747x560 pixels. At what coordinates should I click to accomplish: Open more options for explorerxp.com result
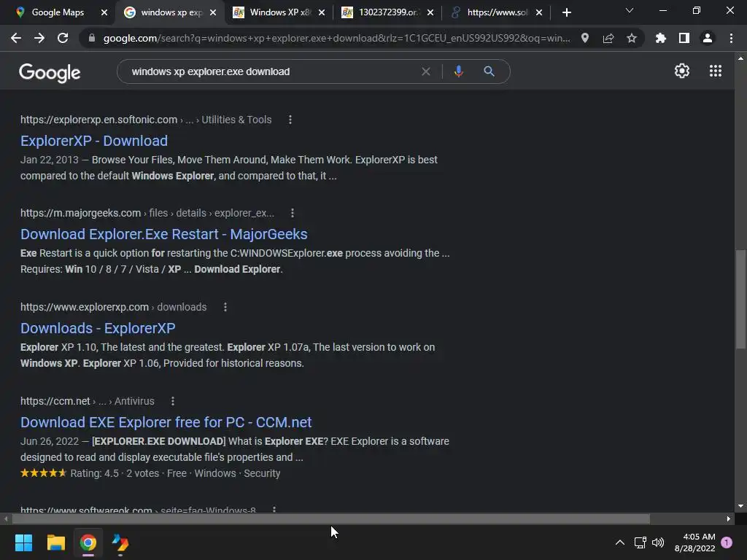point(225,307)
